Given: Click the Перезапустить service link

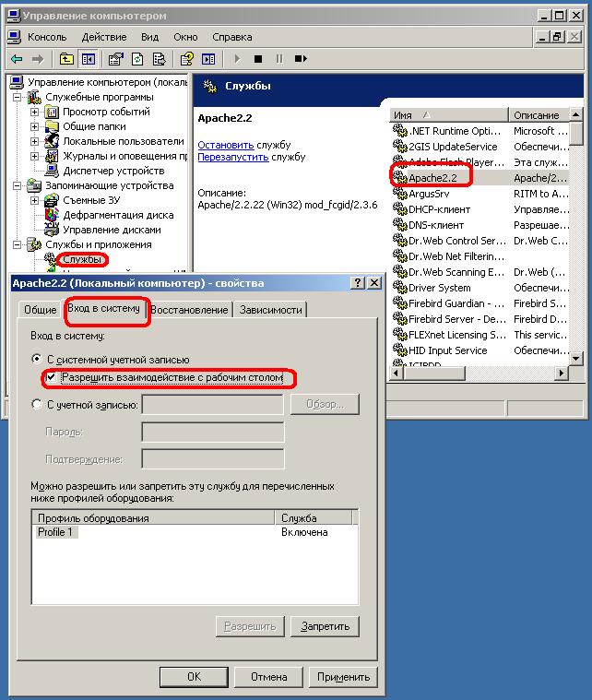Looking at the screenshot, I should click(x=233, y=157).
